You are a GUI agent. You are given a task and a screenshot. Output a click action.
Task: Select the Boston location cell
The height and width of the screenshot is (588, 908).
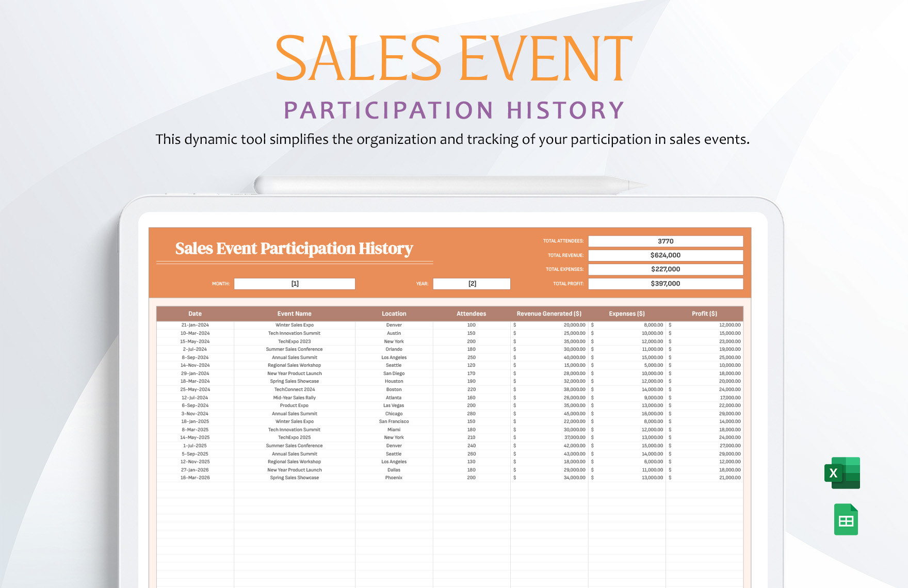394,389
